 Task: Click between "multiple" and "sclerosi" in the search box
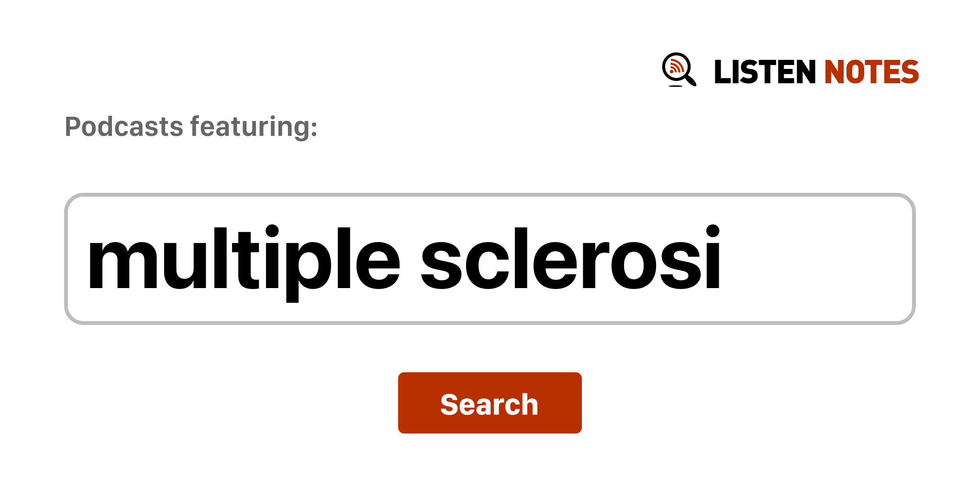(411, 259)
